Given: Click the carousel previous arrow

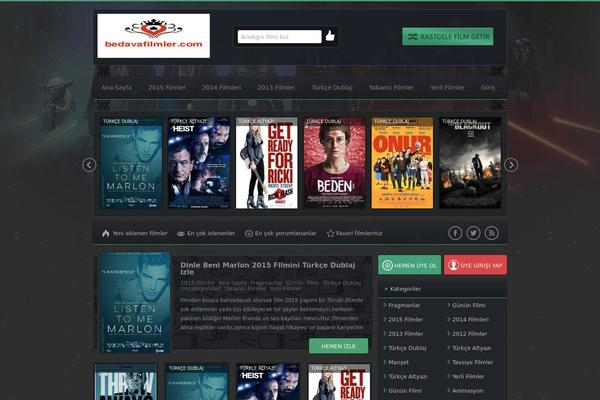Looking at the screenshot, I should coord(89,165).
